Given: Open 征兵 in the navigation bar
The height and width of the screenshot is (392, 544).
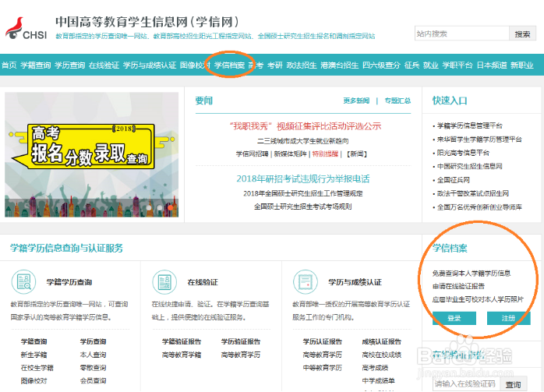Looking at the screenshot, I should coord(412,65).
